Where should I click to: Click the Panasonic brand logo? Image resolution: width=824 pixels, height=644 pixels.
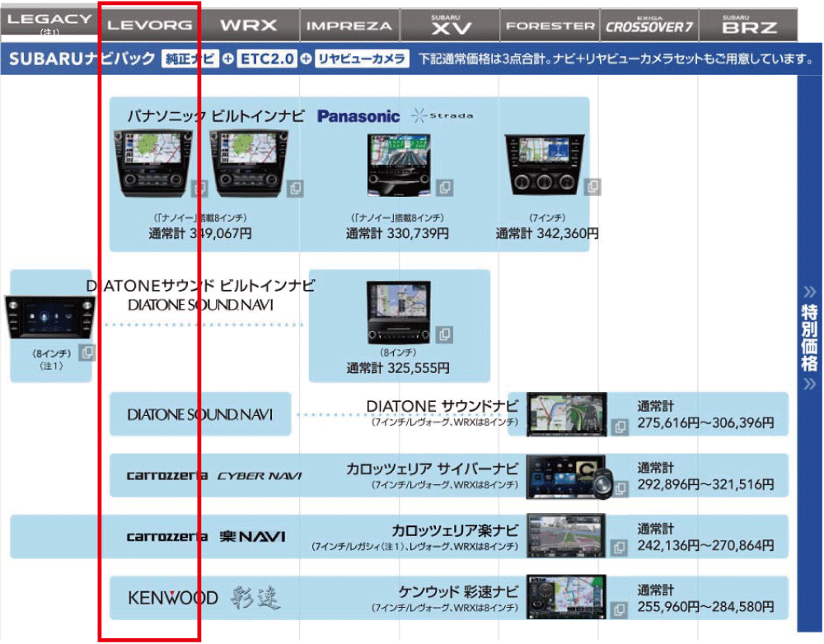click(x=358, y=116)
